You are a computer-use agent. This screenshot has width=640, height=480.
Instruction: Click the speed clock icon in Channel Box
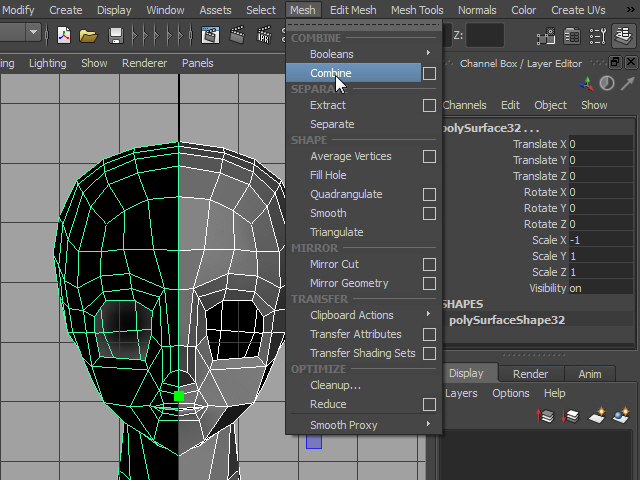[x=607, y=83]
